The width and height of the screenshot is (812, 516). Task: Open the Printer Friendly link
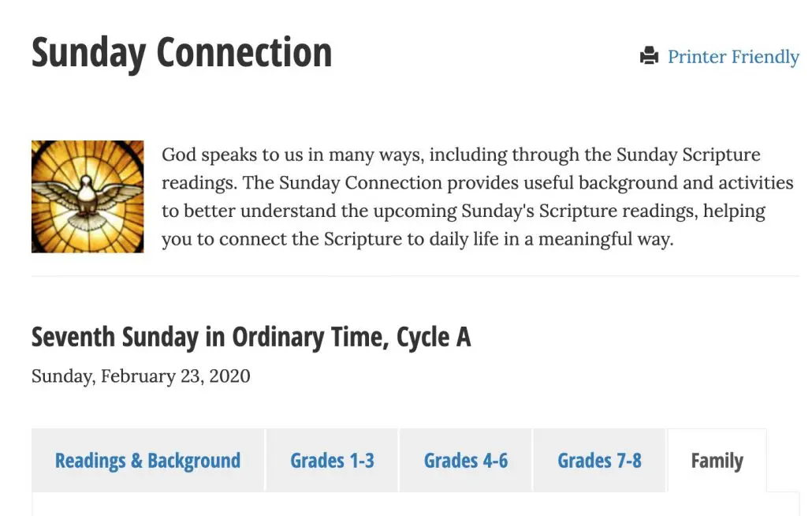[x=732, y=57]
